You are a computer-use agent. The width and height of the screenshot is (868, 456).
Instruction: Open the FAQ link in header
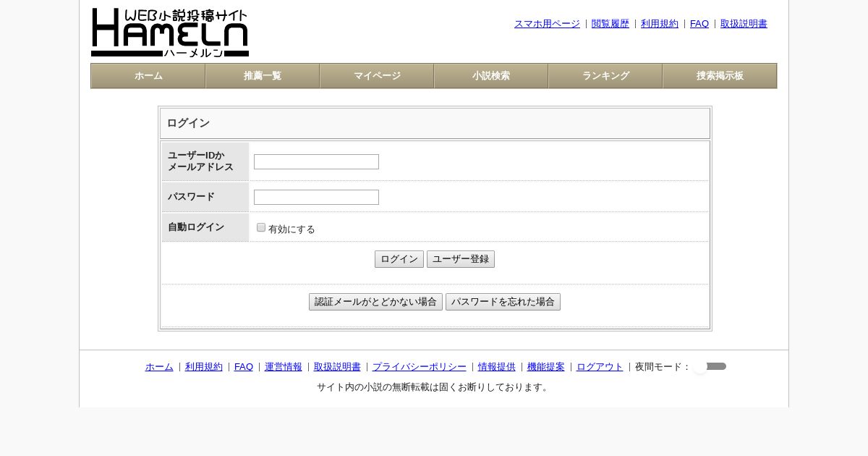[699, 24]
